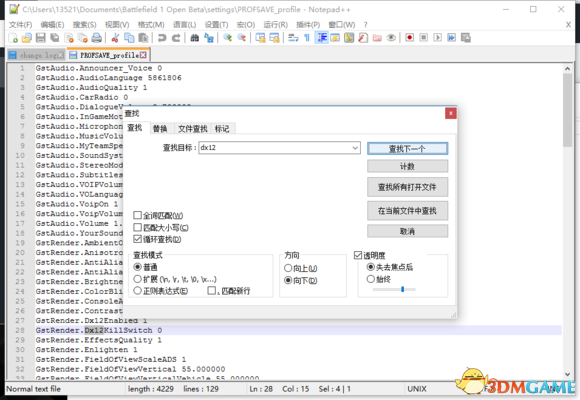
Task: Click the Replace toolbar icon
Action: 209,38
